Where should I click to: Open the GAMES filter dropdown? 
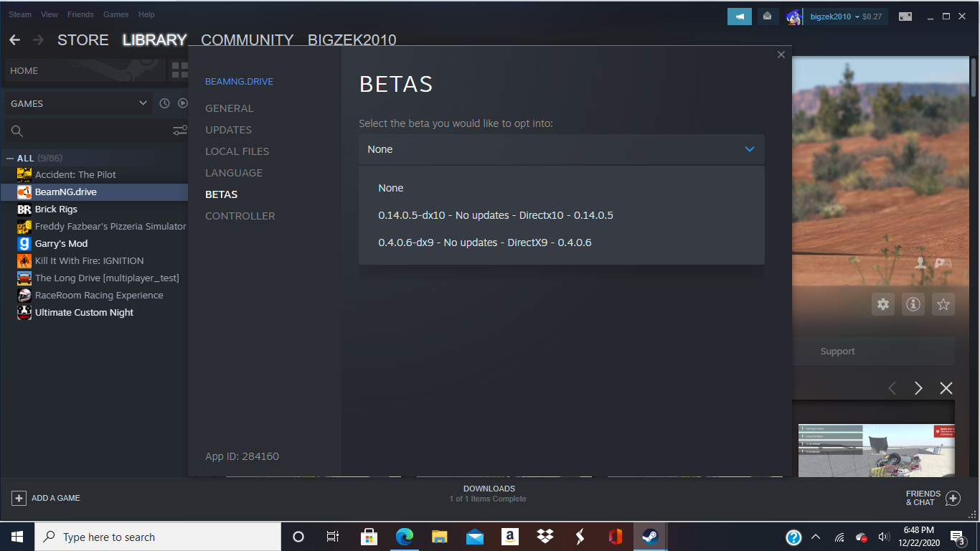pyautogui.click(x=79, y=103)
